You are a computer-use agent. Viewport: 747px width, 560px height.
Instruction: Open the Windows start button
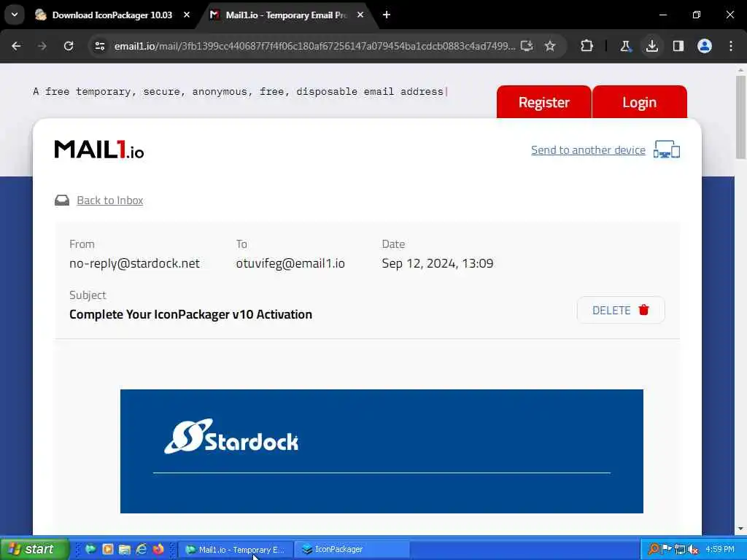click(34, 549)
